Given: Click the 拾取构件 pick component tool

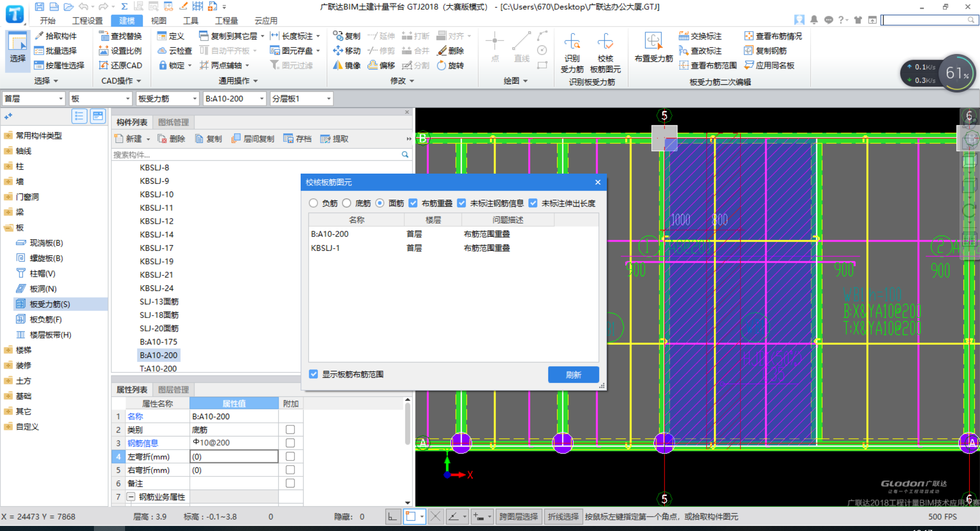Looking at the screenshot, I should pos(56,36).
